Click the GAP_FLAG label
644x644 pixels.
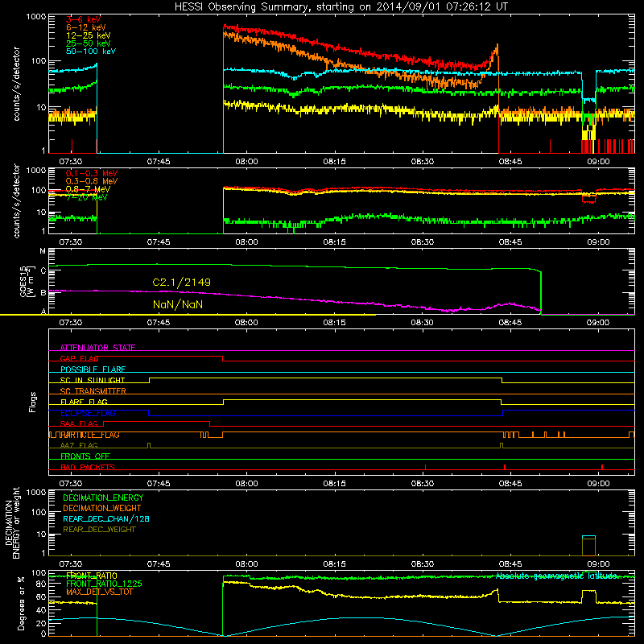pos(80,358)
